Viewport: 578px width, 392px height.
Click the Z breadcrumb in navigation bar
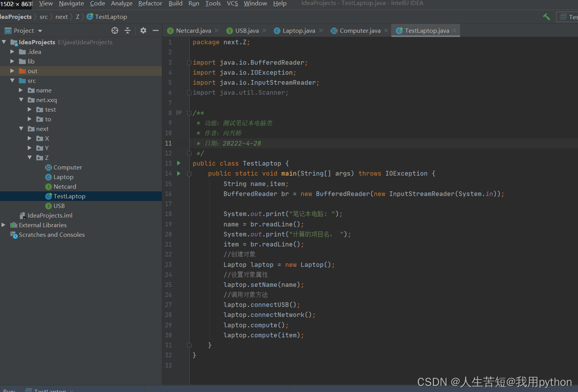pyautogui.click(x=77, y=17)
